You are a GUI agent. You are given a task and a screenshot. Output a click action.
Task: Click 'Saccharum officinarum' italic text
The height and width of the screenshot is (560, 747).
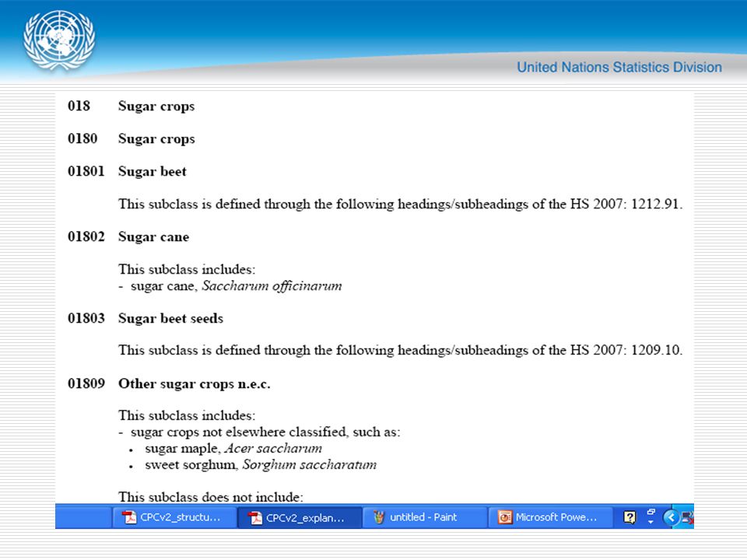point(272,285)
